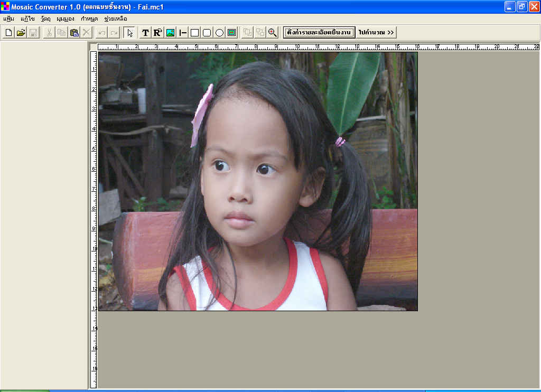541x392 pixels.
Task: Undo the last action
Action: pos(101,33)
